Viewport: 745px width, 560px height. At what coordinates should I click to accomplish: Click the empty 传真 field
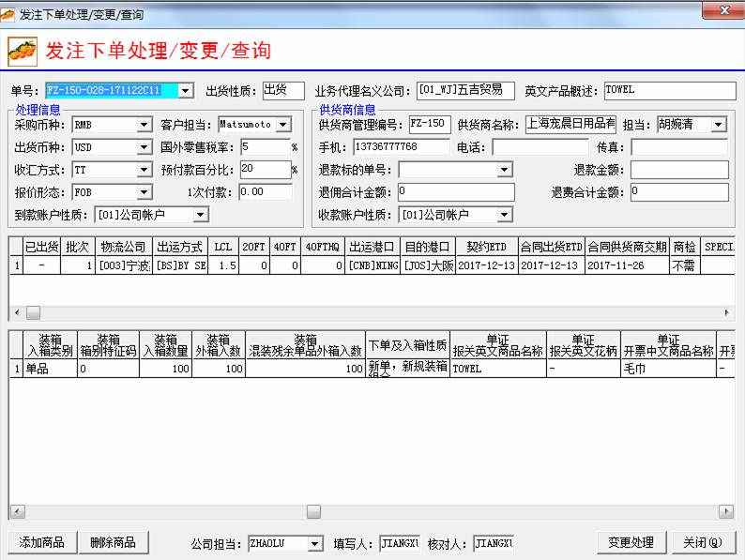679,147
